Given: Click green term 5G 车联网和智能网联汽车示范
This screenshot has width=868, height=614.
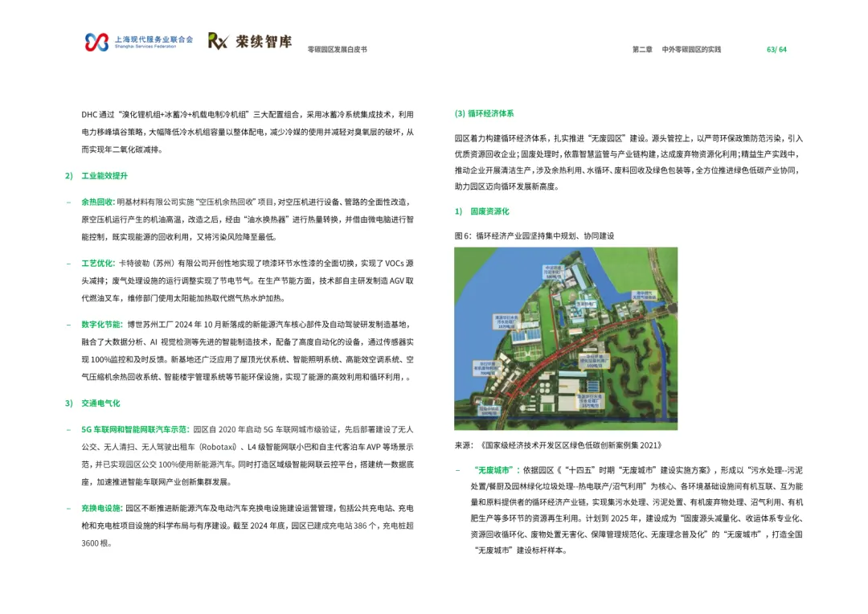Looking at the screenshot, I should coord(136,430).
